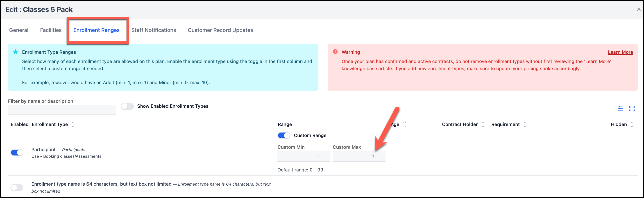Viewport: 644px width, 198px height.
Task: Open the Learn More link
Action: (620, 52)
